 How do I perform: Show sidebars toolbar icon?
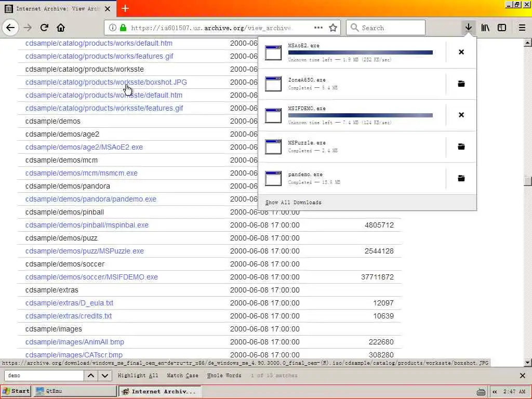501,28
